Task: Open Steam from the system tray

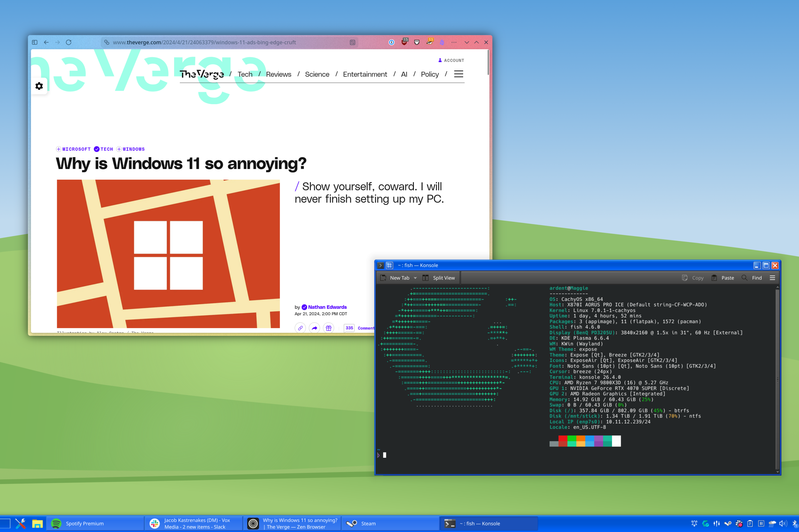Action: click(x=728, y=524)
